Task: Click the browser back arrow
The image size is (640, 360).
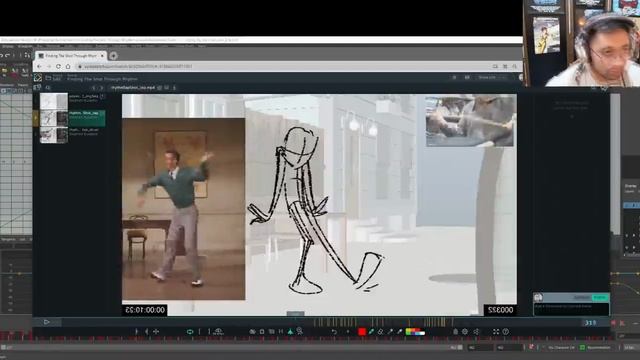Action: click(x=40, y=67)
